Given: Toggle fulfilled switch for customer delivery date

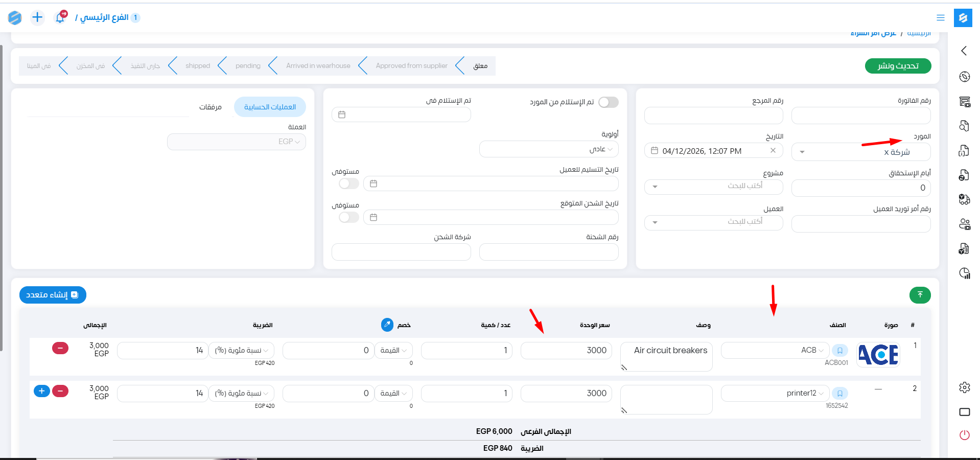Looking at the screenshot, I should (x=349, y=183).
